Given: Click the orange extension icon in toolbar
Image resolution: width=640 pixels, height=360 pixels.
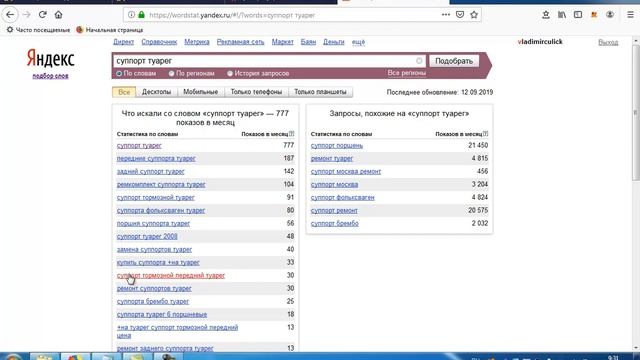Looking at the screenshot, I should tap(594, 15).
